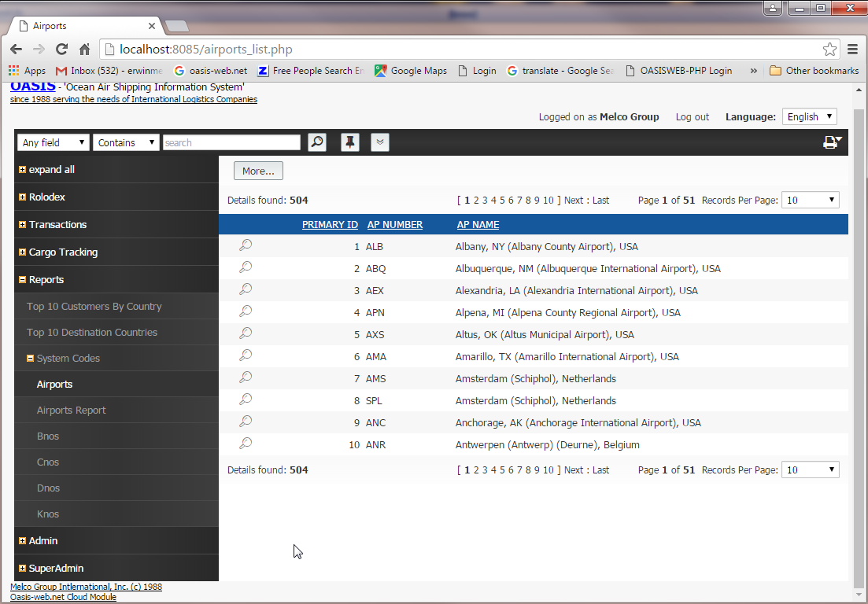Image resolution: width=868 pixels, height=604 pixels.
Task: Click the pin search panel icon
Action: (350, 142)
